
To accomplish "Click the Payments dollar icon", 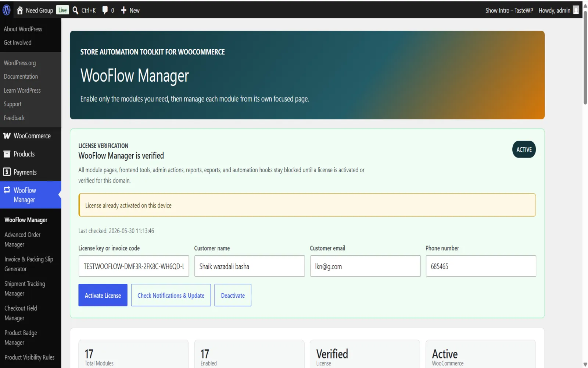I will pyautogui.click(x=7, y=172).
